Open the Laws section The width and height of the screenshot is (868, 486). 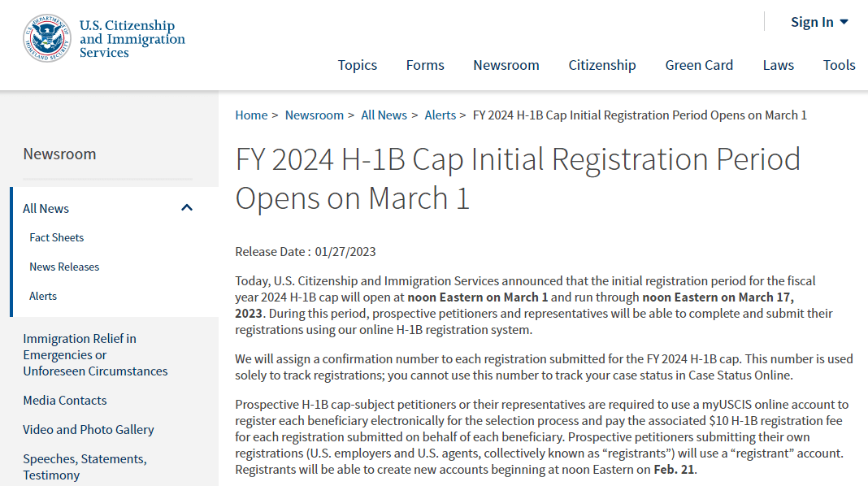tap(778, 65)
